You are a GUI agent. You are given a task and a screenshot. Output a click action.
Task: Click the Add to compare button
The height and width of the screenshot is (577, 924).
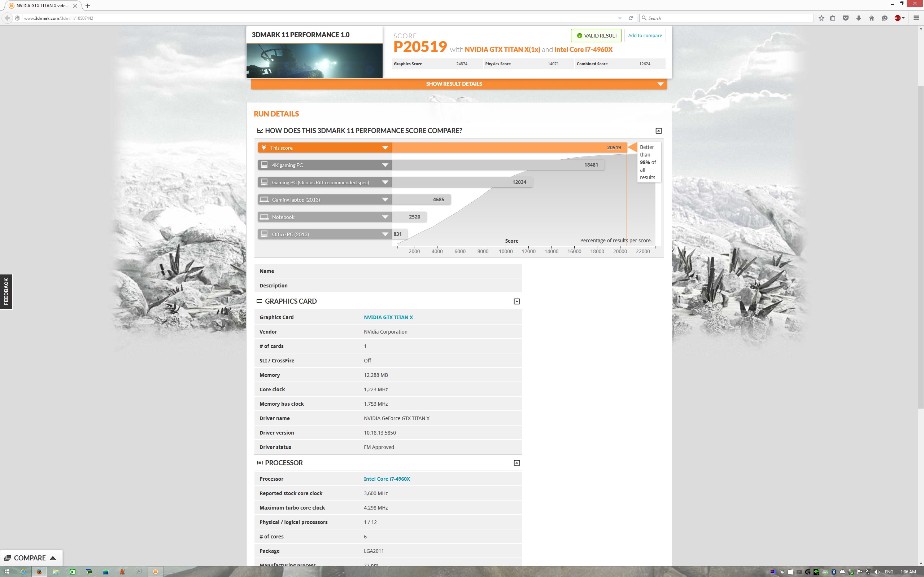pyautogui.click(x=645, y=35)
